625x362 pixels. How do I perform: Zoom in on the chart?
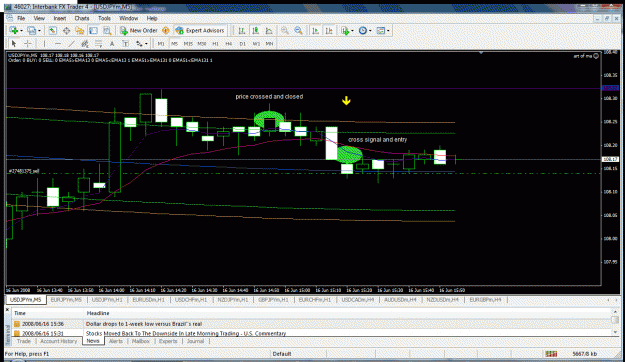285,31
